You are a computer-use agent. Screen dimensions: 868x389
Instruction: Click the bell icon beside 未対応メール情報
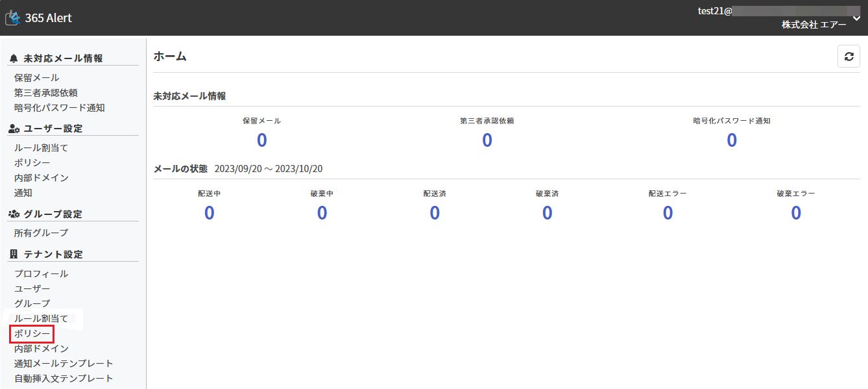pyautogui.click(x=14, y=58)
